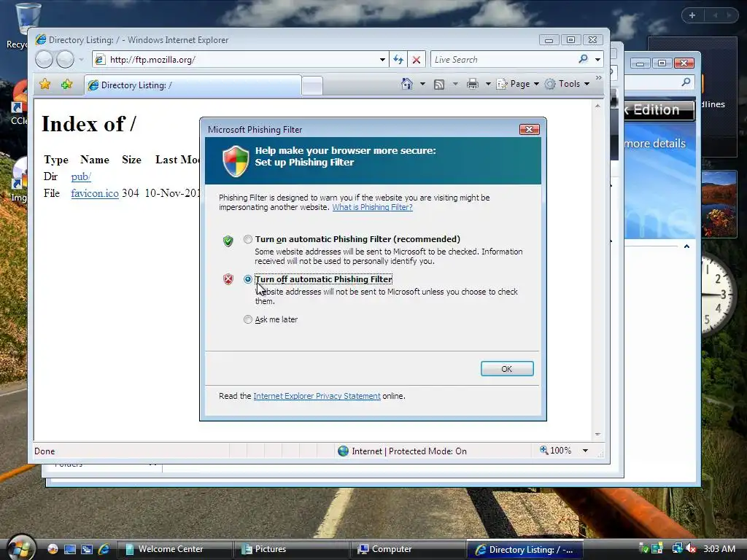Click inside the Live Search box
The image size is (747, 560).
point(503,60)
